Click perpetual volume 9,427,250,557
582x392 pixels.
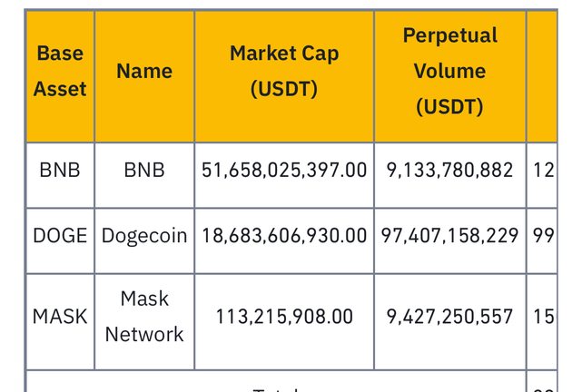450,317
